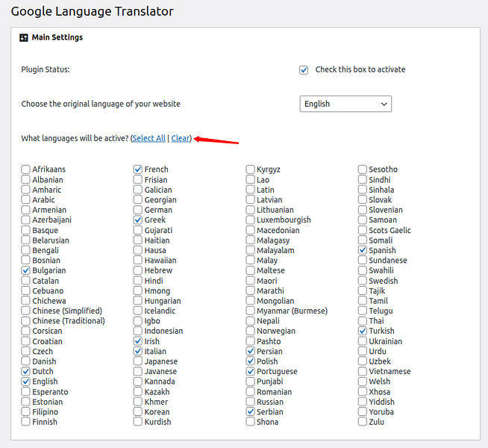The image size is (488, 448).
Task: Tick the Ukrainian checkbox
Action: tap(362, 341)
